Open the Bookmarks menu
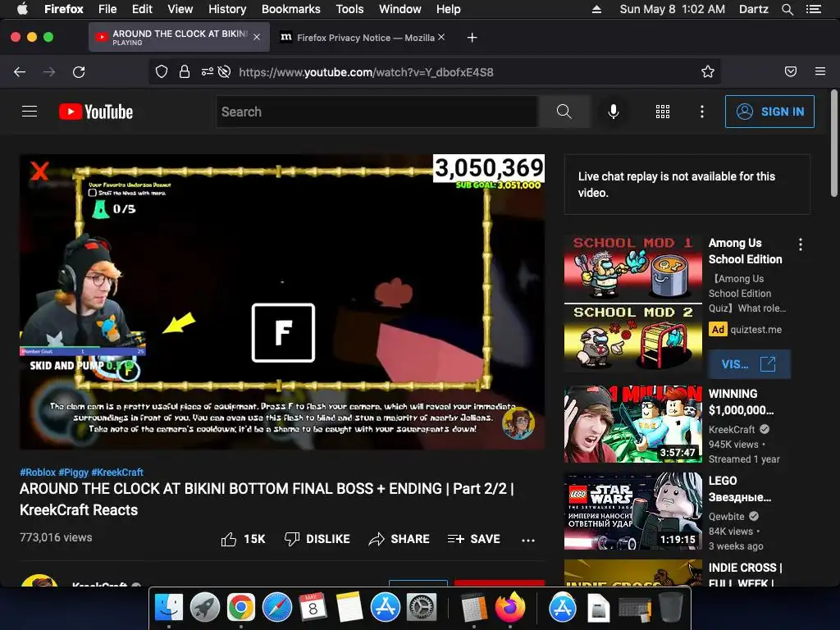The width and height of the screenshot is (840, 630). 291,9
